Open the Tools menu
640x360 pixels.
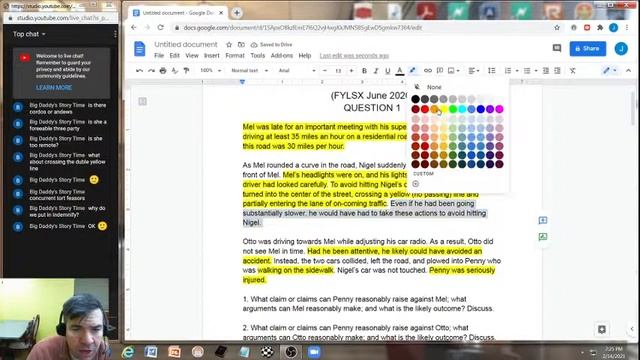coord(258,56)
